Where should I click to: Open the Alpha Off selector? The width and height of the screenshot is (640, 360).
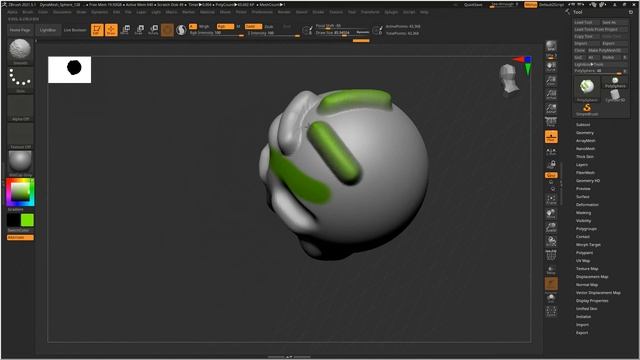pos(20,108)
